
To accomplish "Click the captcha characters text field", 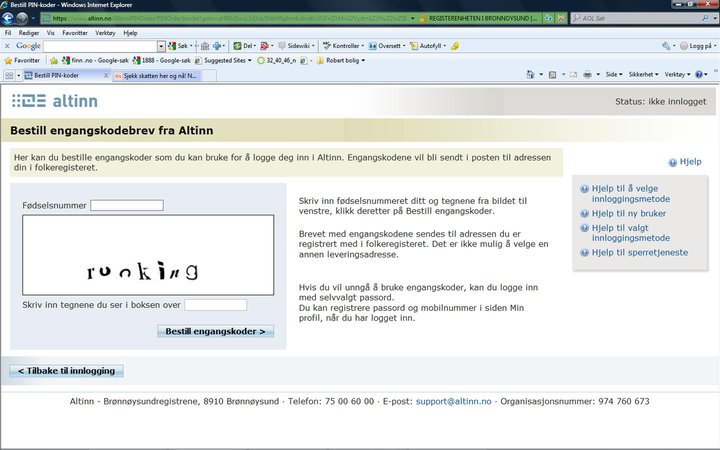I will pyautogui.click(x=215, y=305).
